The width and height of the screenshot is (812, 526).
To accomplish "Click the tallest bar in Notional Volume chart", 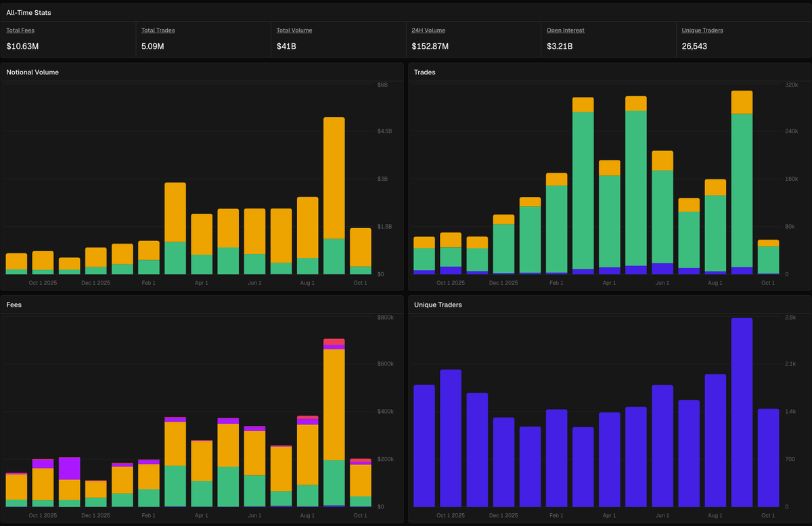I will tap(334, 196).
